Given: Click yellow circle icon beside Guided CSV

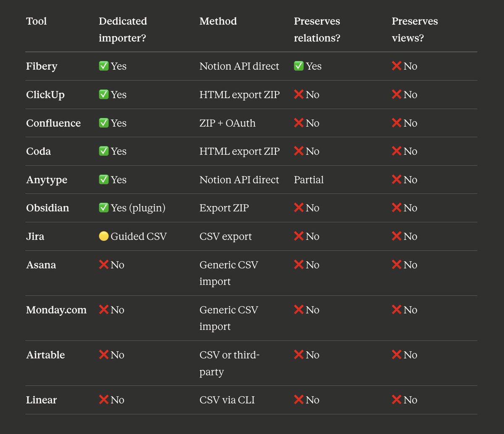Looking at the screenshot, I should point(104,236).
